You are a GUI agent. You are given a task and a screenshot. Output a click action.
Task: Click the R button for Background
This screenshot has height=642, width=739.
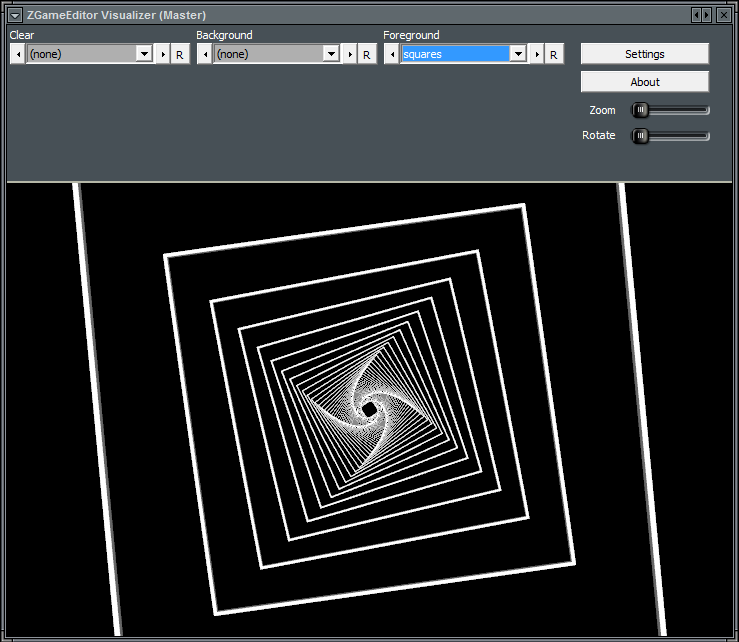pos(367,54)
